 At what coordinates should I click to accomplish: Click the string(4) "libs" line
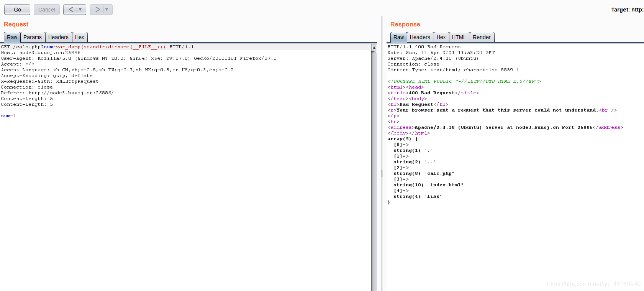coord(418,196)
